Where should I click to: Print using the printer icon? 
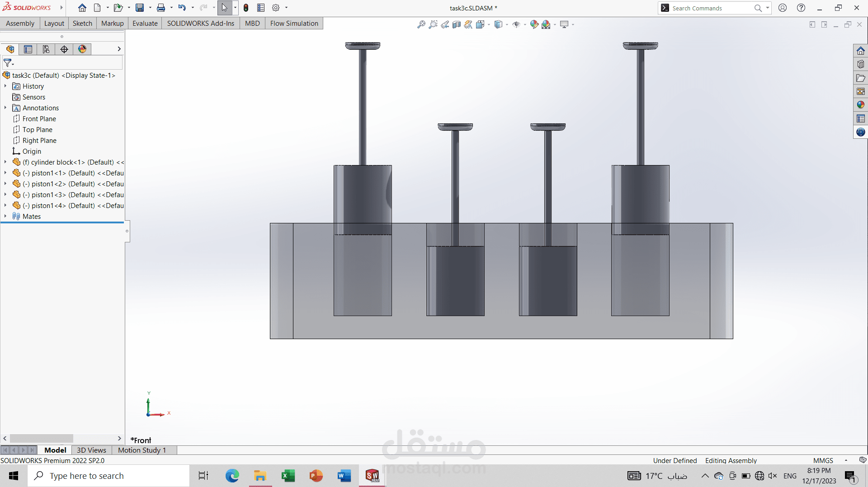(161, 8)
